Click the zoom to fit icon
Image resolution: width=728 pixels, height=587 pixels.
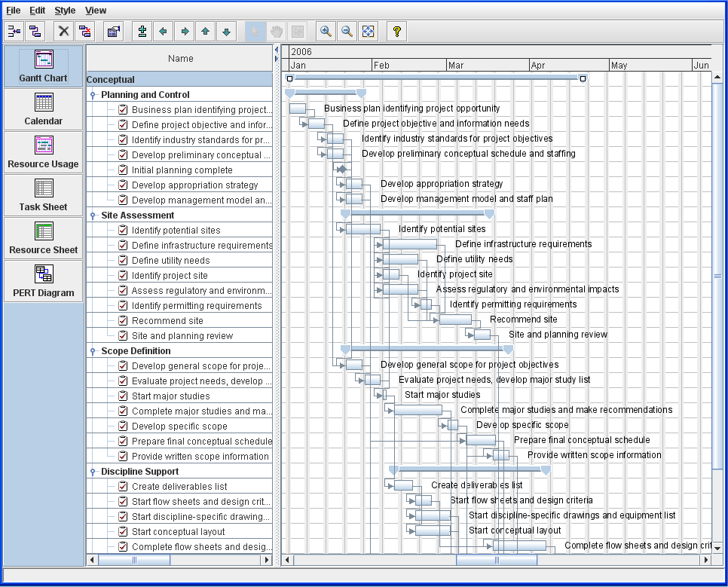click(x=368, y=31)
